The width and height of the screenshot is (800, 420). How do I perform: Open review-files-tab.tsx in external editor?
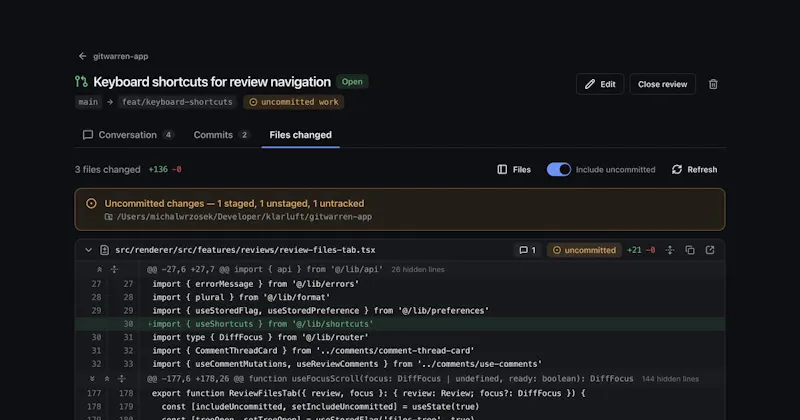point(710,250)
